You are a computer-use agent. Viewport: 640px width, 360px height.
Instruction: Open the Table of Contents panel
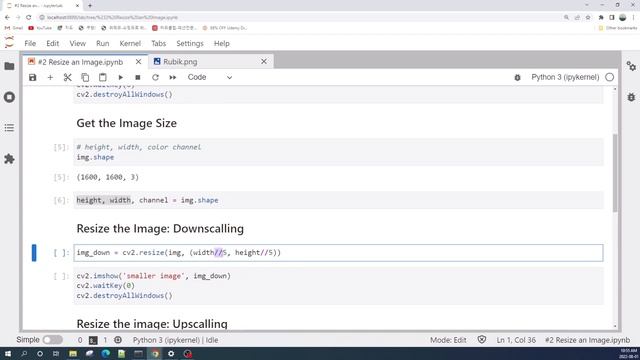coord(9,128)
